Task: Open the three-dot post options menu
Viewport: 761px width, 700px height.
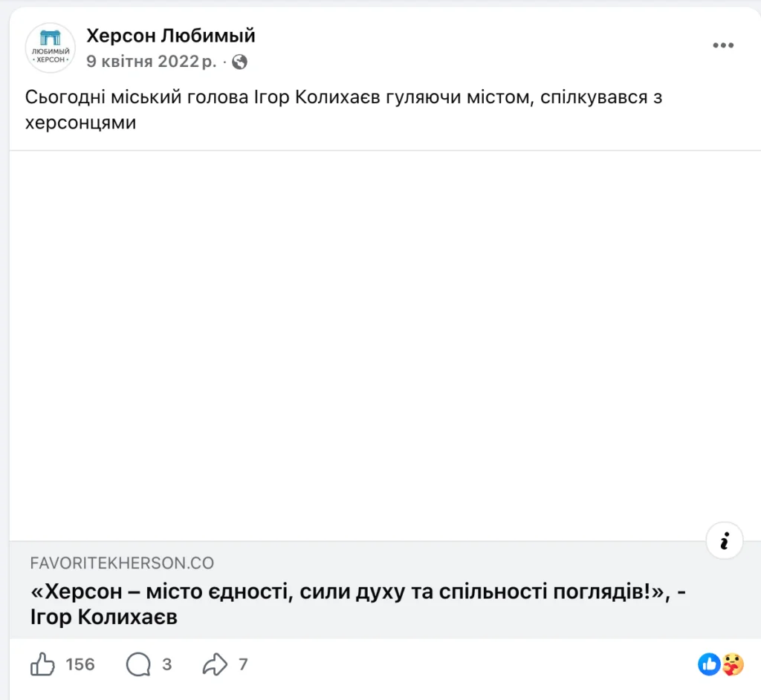Action: point(722,45)
